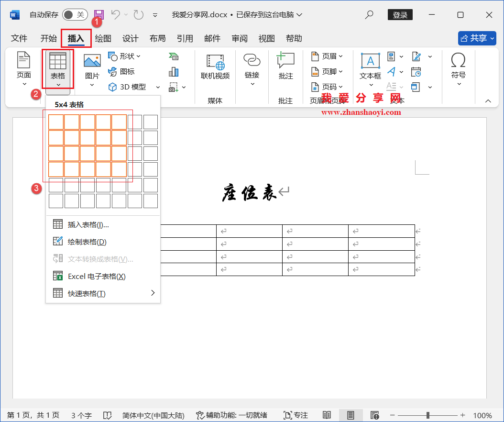This screenshot has width=504, height=422.
Task: Choose Draw Table (绘制表格) menu item
Action: [103, 242]
